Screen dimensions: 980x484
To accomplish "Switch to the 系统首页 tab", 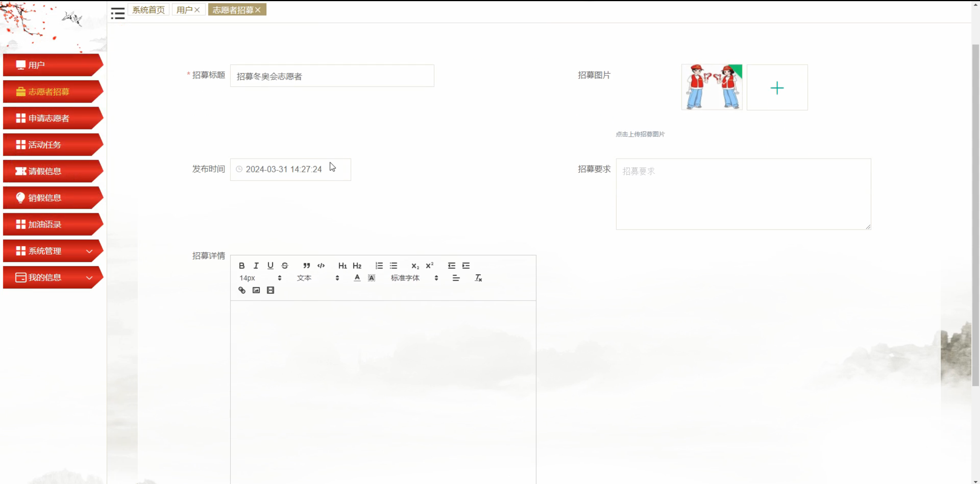I will 149,10.
